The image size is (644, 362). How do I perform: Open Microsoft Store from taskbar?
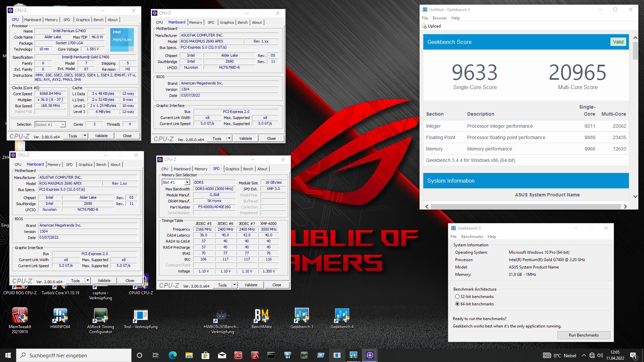[205, 355]
